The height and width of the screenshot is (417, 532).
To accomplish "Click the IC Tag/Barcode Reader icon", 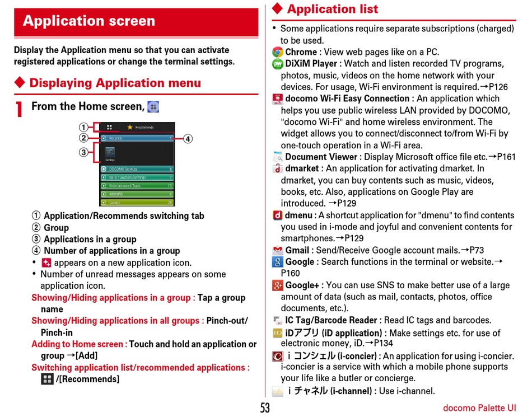I will [278, 320].
